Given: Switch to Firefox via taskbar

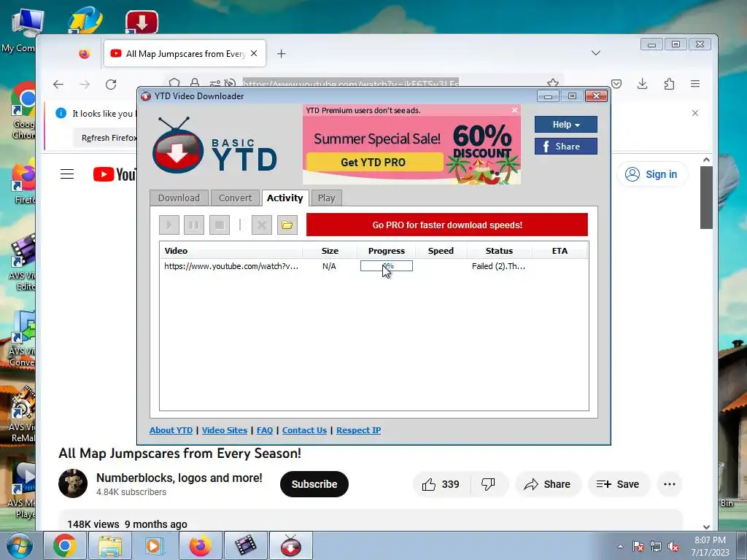Looking at the screenshot, I should (x=200, y=545).
